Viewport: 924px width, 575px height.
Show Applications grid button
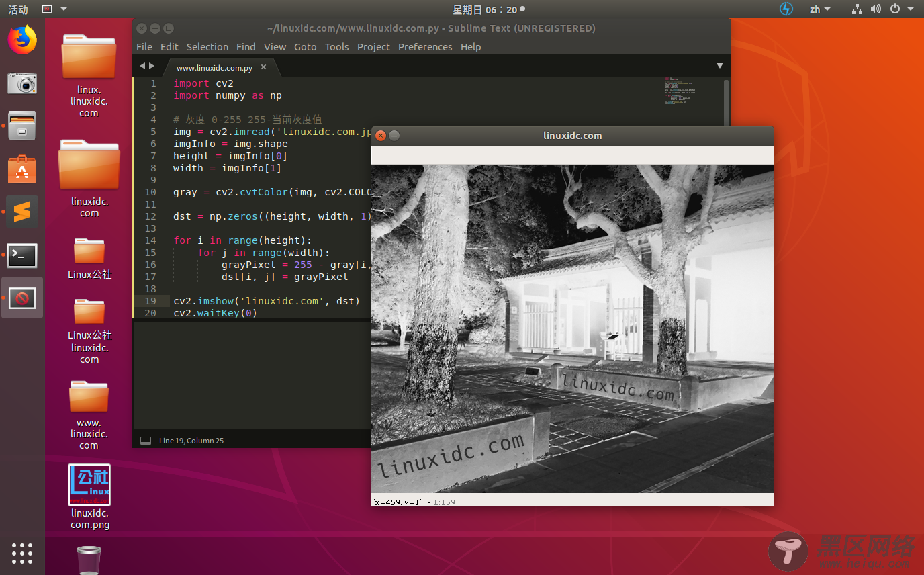pyautogui.click(x=22, y=553)
